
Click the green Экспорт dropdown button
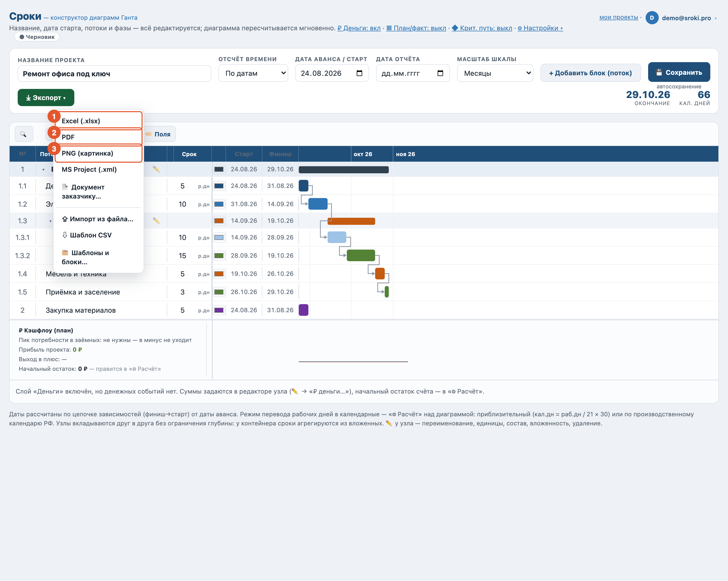(46, 98)
